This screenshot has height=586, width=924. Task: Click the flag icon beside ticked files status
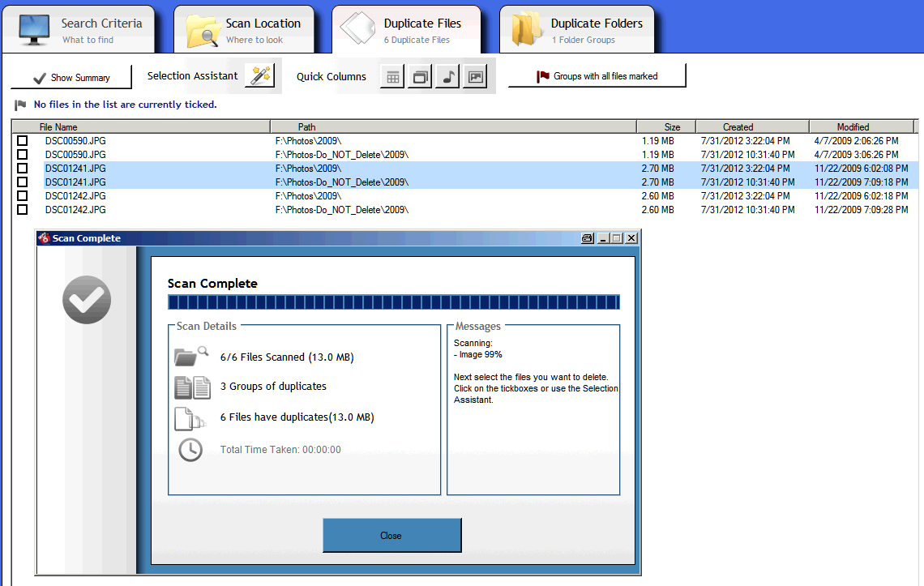coord(20,105)
